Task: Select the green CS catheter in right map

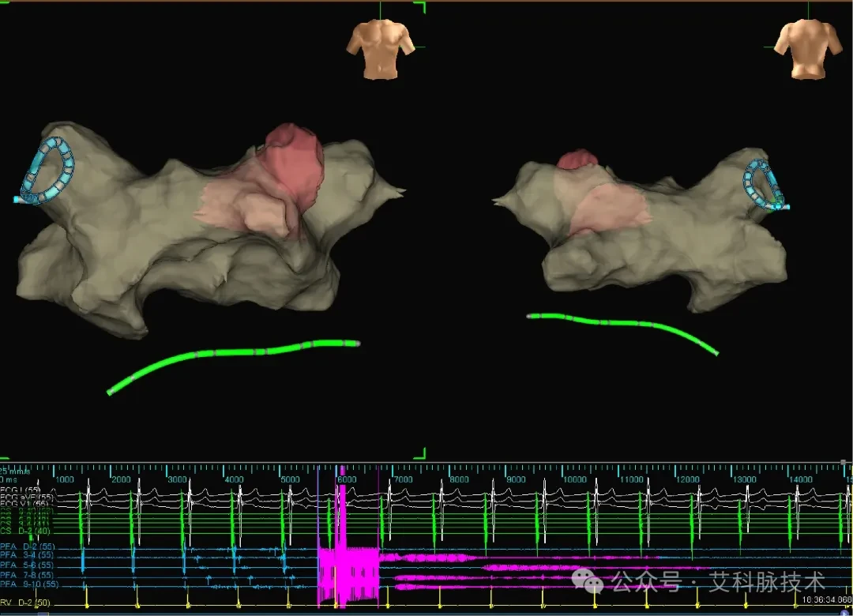Action: pos(622,332)
